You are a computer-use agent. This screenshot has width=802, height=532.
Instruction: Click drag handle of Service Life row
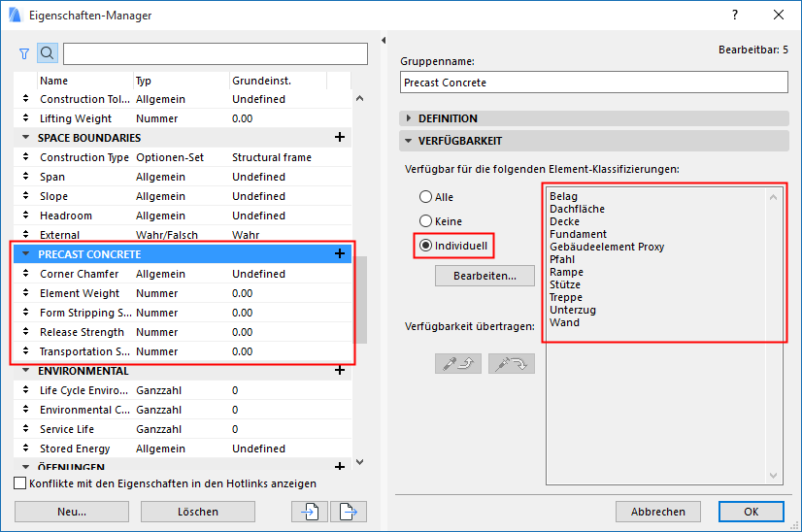click(25, 429)
